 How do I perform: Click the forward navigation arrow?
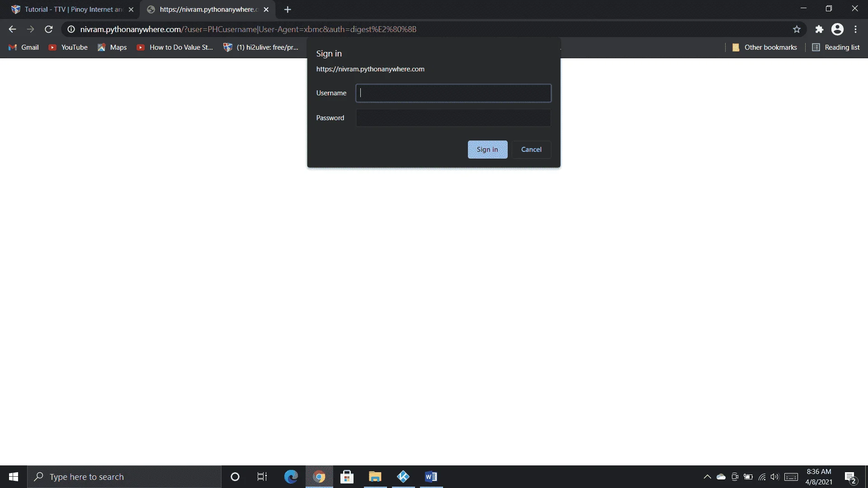(30, 29)
